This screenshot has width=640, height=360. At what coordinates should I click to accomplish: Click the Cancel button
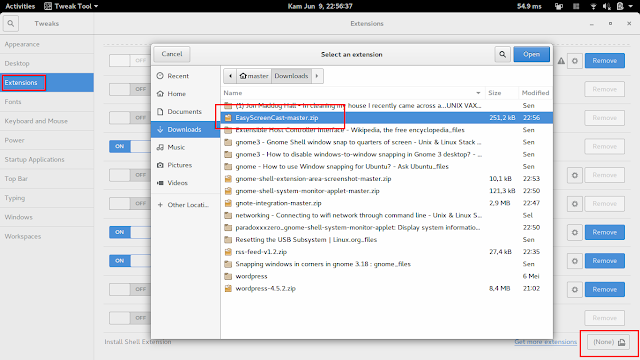[x=172, y=54]
